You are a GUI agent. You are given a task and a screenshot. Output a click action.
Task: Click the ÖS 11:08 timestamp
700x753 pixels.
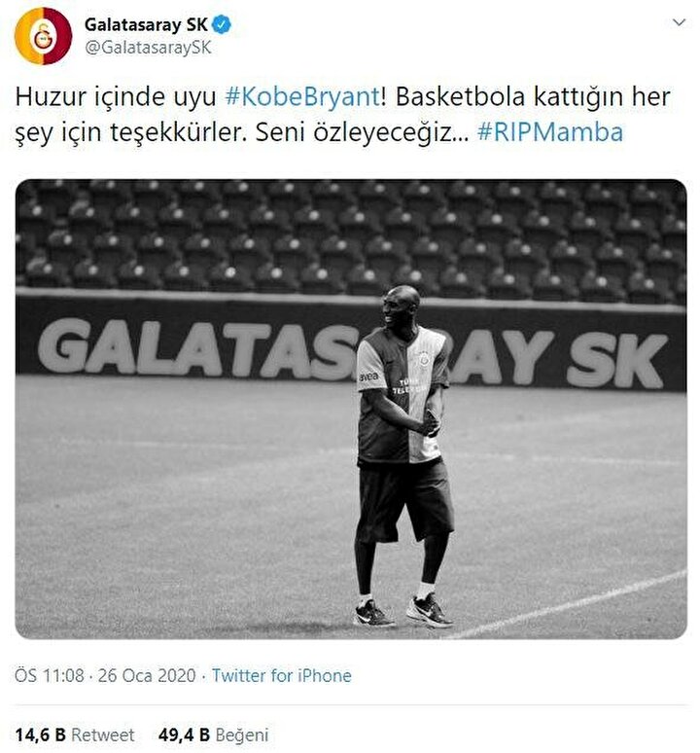[x=49, y=676]
